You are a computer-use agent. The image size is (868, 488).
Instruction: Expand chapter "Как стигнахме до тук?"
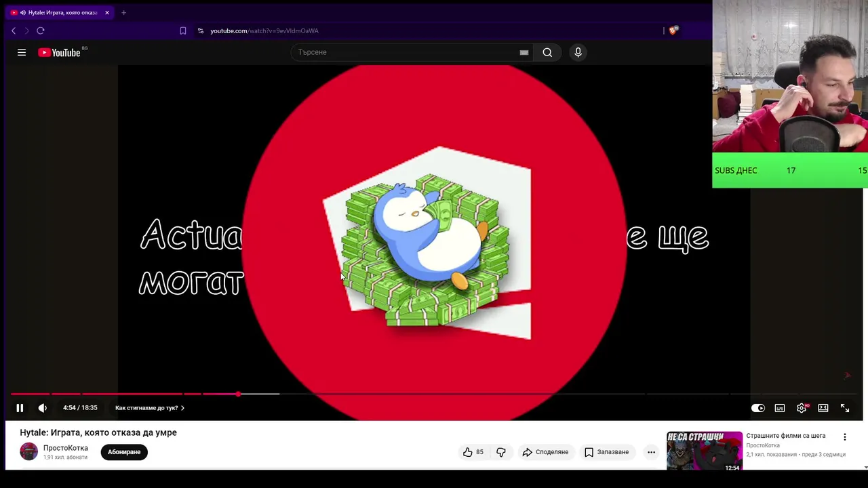click(150, 407)
